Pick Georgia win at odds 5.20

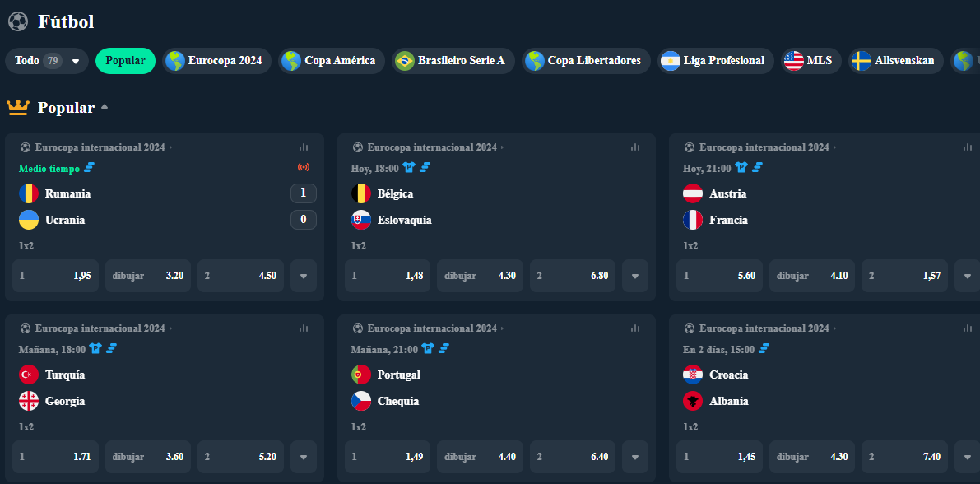click(240, 457)
